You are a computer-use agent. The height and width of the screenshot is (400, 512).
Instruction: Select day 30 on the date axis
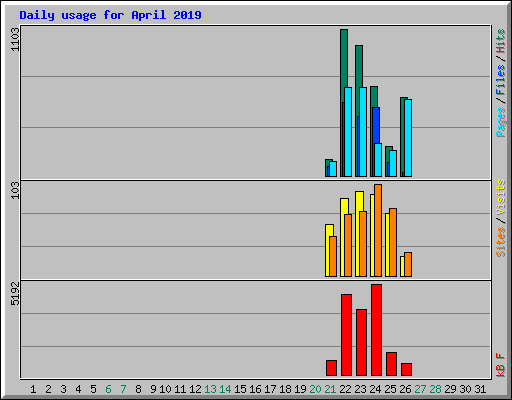click(465, 389)
